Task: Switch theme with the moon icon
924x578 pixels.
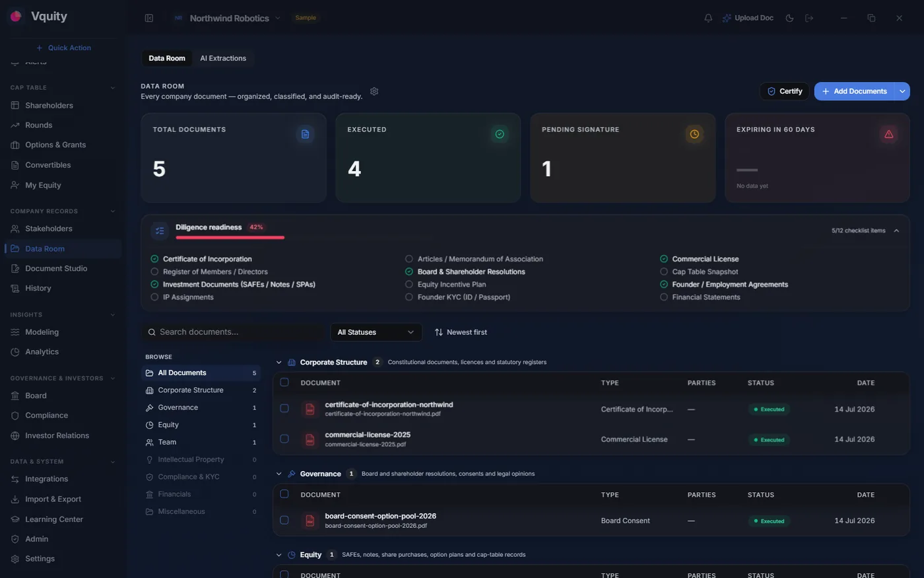Action: pyautogui.click(x=789, y=18)
